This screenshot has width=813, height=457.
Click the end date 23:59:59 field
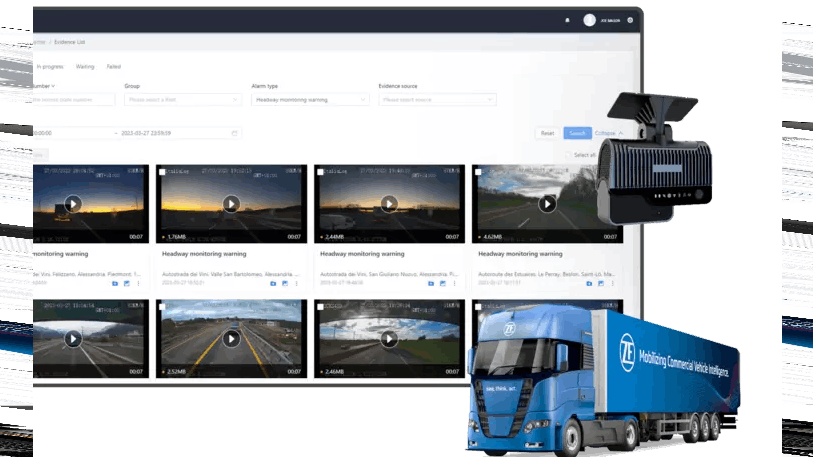[x=146, y=133]
